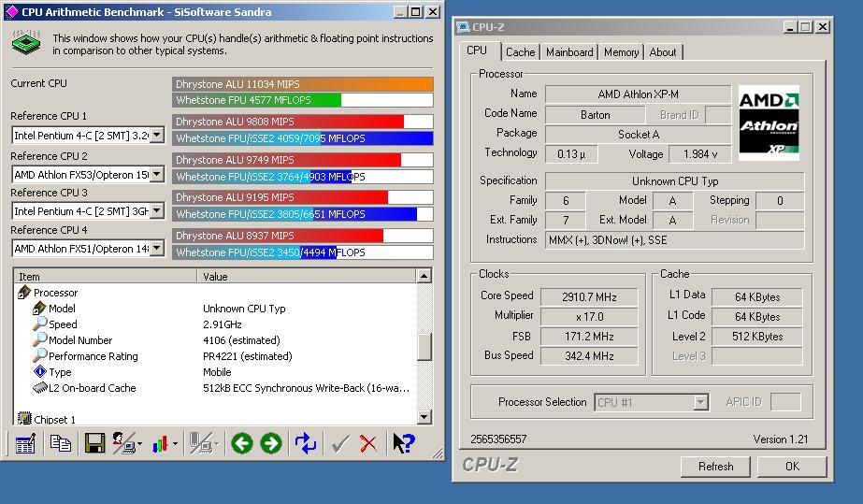
Task: Click the CPU-Z title bar icon
Action: pos(464,27)
